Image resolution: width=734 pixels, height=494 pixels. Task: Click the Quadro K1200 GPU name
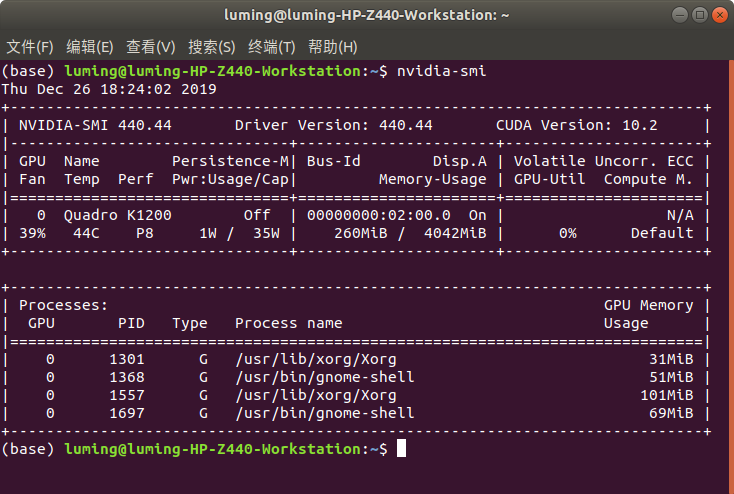pyautogui.click(x=117, y=215)
